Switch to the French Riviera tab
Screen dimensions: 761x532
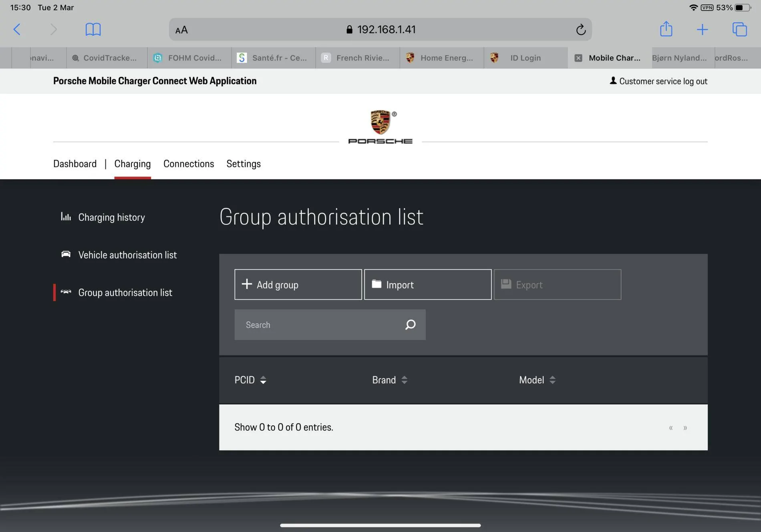pos(358,58)
